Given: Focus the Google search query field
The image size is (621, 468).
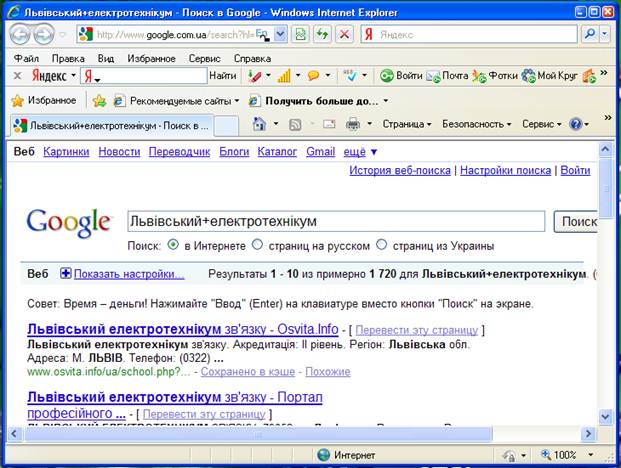Looking at the screenshot, I should (x=336, y=221).
